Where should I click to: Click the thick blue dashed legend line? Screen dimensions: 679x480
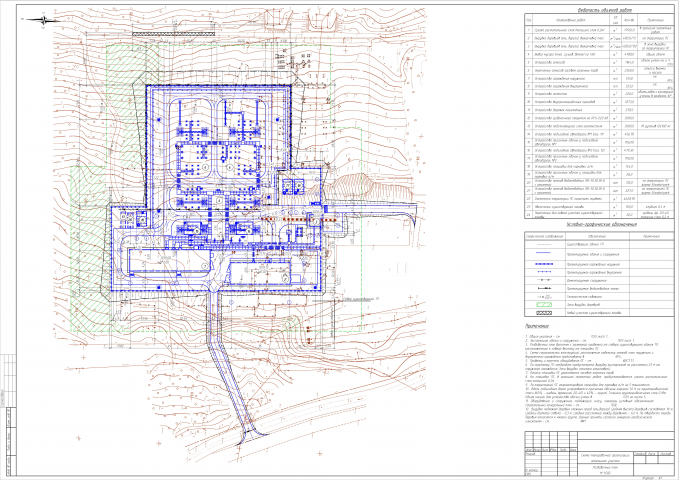pos(544,264)
